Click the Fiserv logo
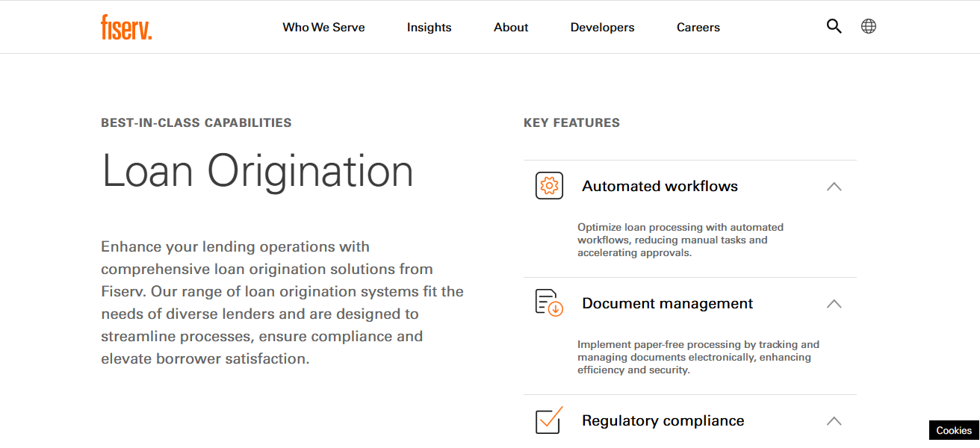This screenshot has width=980, height=448. (x=125, y=28)
